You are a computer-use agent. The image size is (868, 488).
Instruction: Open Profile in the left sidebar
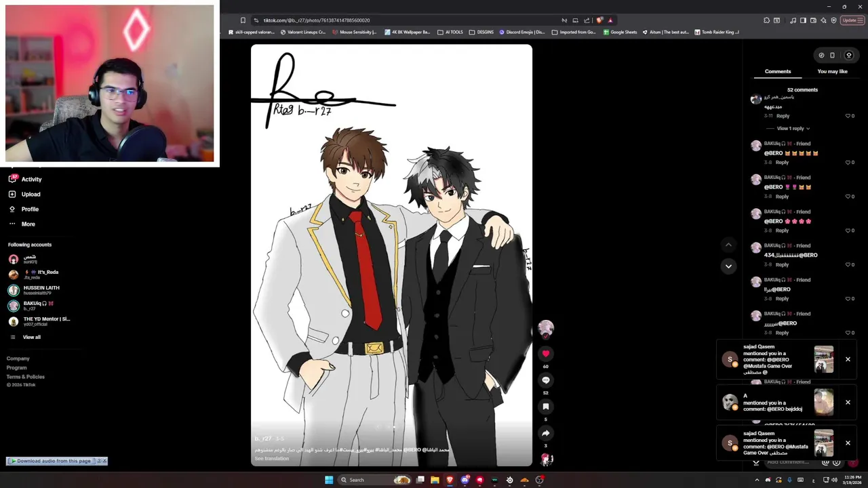coord(24,209)
